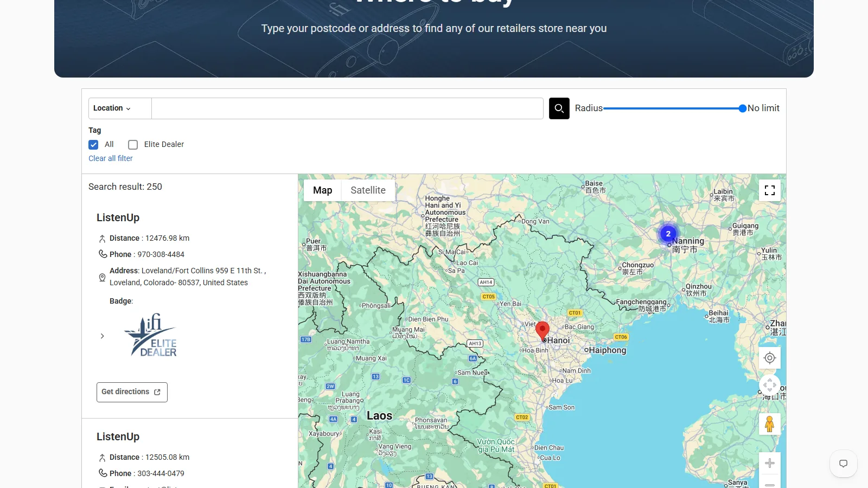Toggle fullscreen map view
The image size is (868, 488).
(770, 190)
